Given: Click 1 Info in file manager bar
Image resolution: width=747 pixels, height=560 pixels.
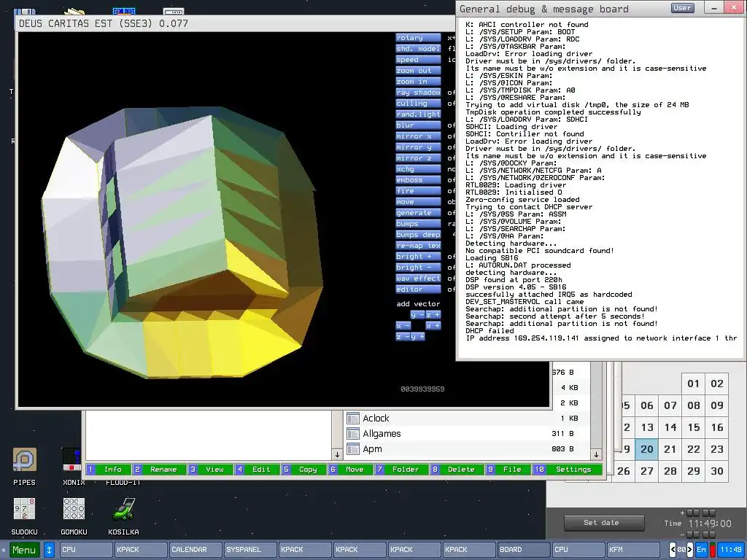Looking at the screenshot, I should (x=108, y=470).
